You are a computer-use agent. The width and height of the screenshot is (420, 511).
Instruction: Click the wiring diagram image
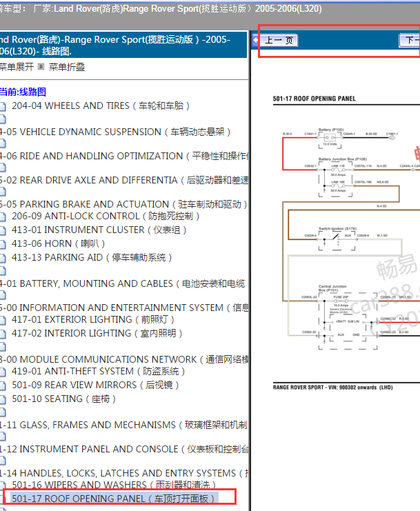(346, 243)
